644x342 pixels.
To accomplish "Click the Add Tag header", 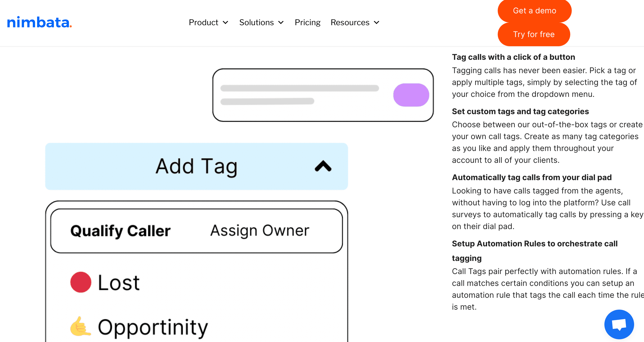I will tap(197, 166).
